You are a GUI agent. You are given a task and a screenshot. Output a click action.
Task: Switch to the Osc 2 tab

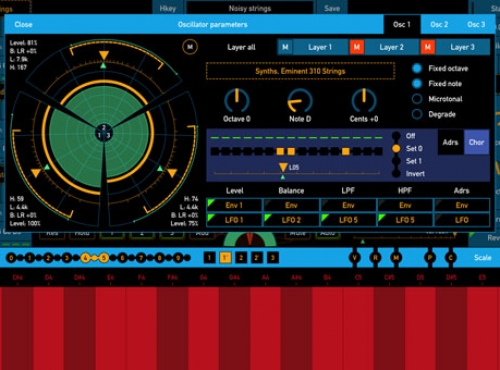pyautogui.click(x=439, y=24)
